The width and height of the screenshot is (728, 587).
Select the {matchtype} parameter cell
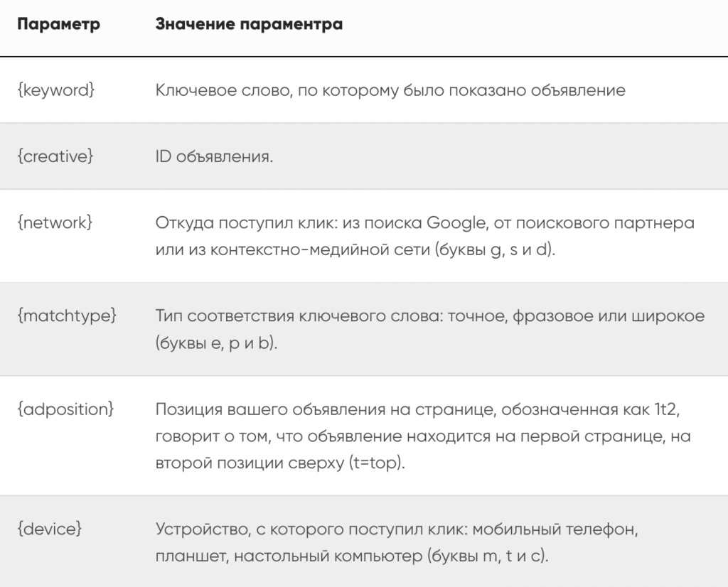click(x=66, y=316)
